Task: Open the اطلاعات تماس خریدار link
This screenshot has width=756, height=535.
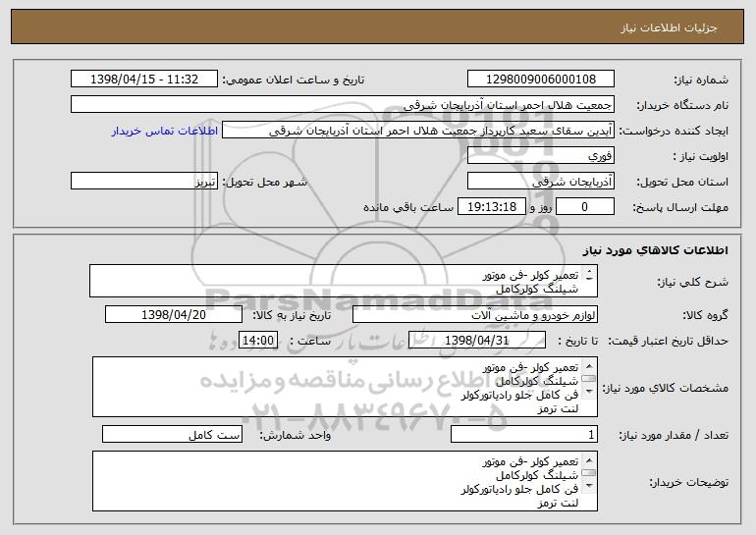Action: pos(164,132)
